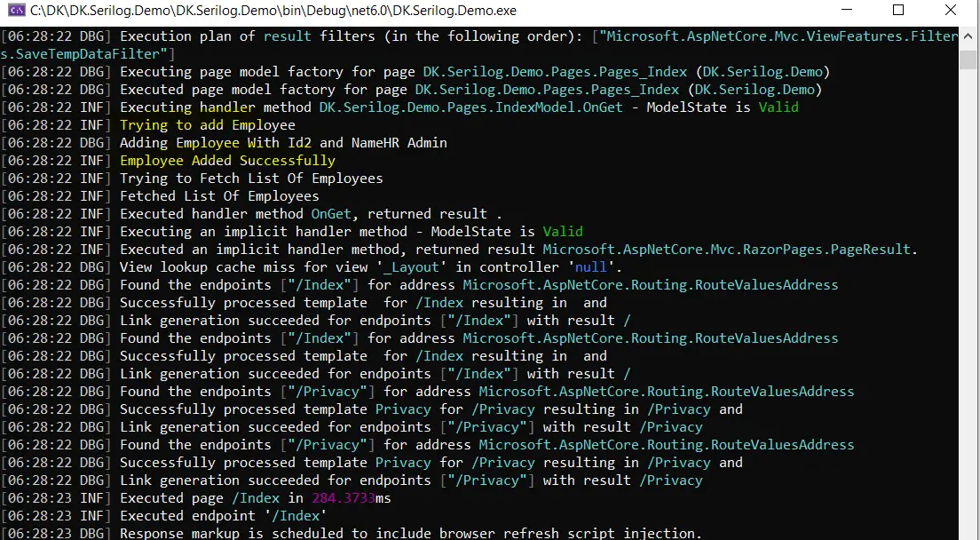This screenshot has height=540, width=980.
Task: Close the DK.Serilog.Demo.exe console window
Action: coord(950,10)
